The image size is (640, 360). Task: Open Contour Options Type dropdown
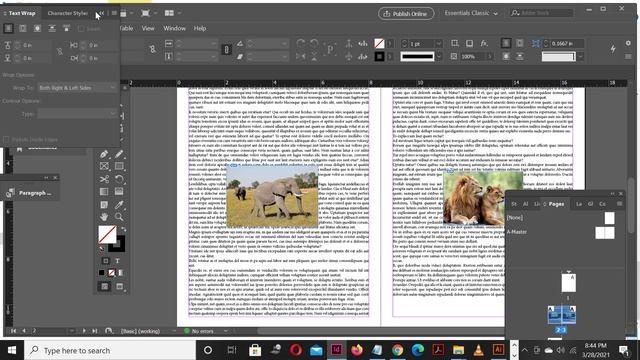[77, 114]
